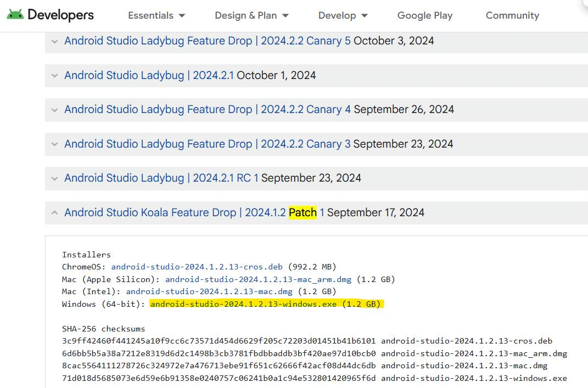Expand Canary 4 September 26 chevron
Screen dimensions: 588x388
tap(55, 110)
